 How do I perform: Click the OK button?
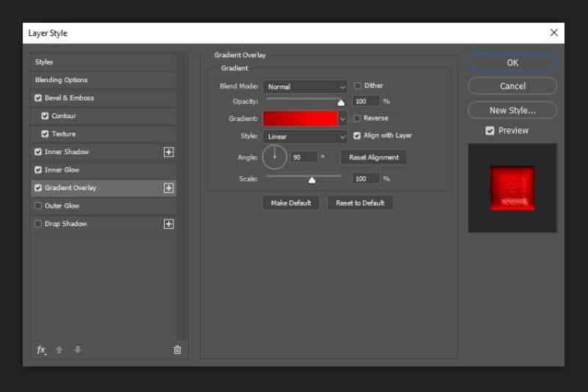pyautogui.click(x=512, y=63)
